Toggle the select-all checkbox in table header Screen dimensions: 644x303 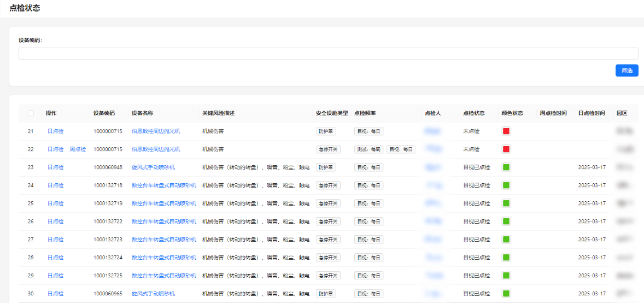pos(31,113)
